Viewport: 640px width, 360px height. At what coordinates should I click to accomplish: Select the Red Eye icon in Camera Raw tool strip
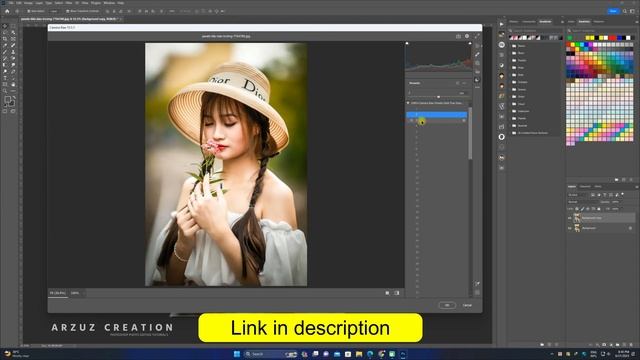477,71
